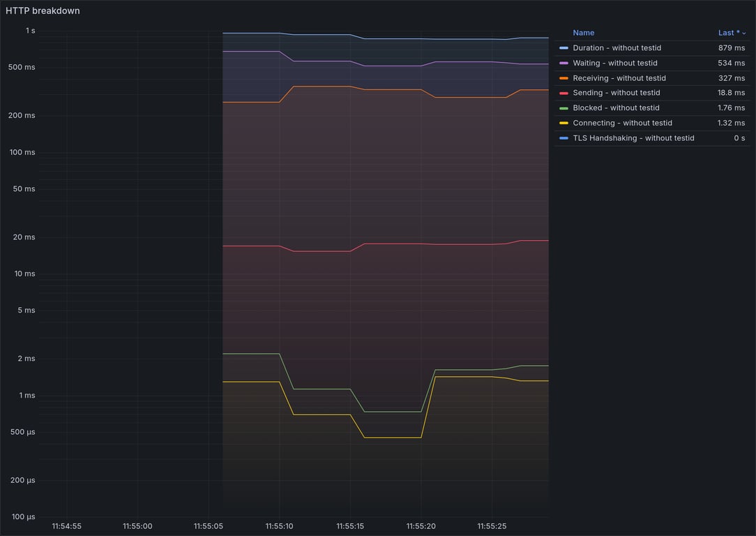Click the 11:54:55 time axis label
756x536 pixels.
(x=66, y=526)
